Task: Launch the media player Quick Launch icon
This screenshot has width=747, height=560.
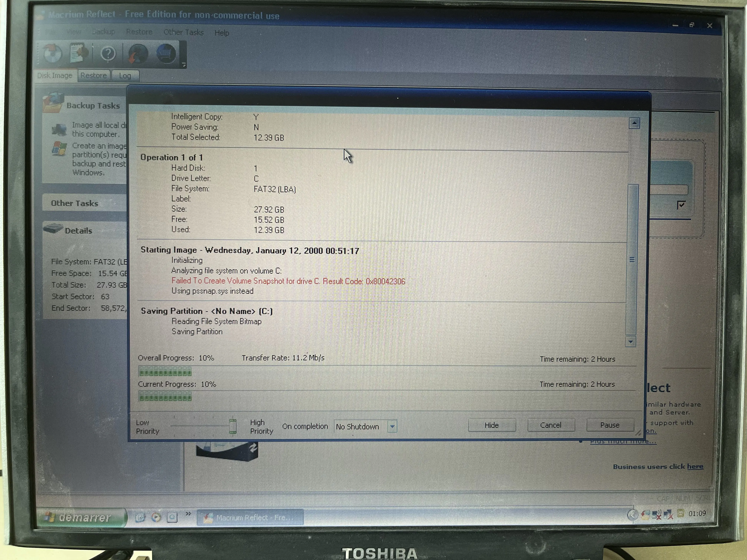Action: tap(156, 517)
